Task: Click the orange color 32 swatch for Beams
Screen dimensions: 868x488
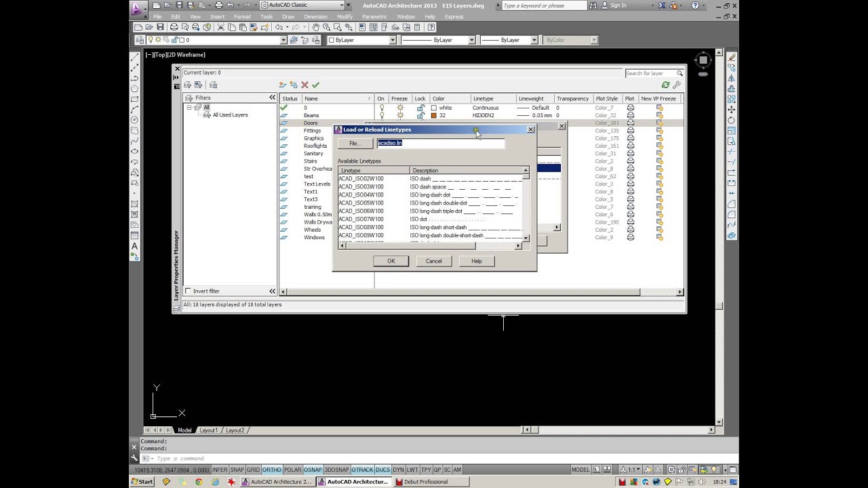Action: point(434,115)
